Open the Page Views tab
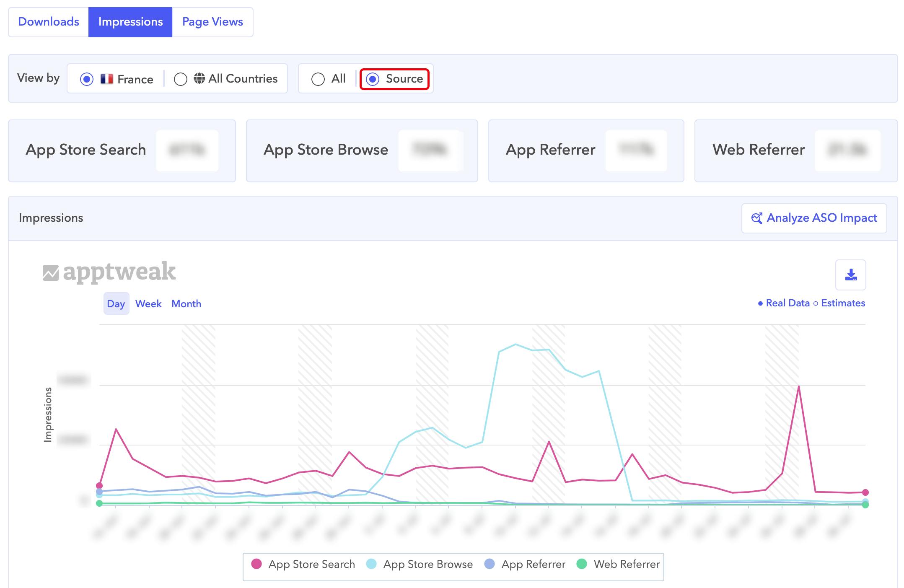This screenshot has width=904, height=588. coord(212,22)
